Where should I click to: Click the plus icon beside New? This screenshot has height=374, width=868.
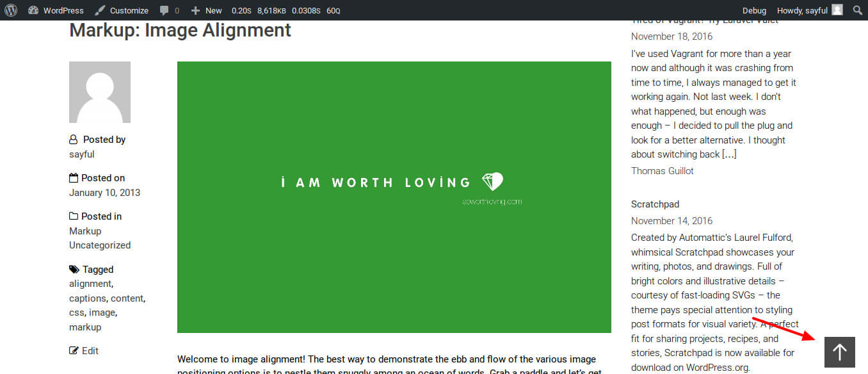tap(196, 10)
